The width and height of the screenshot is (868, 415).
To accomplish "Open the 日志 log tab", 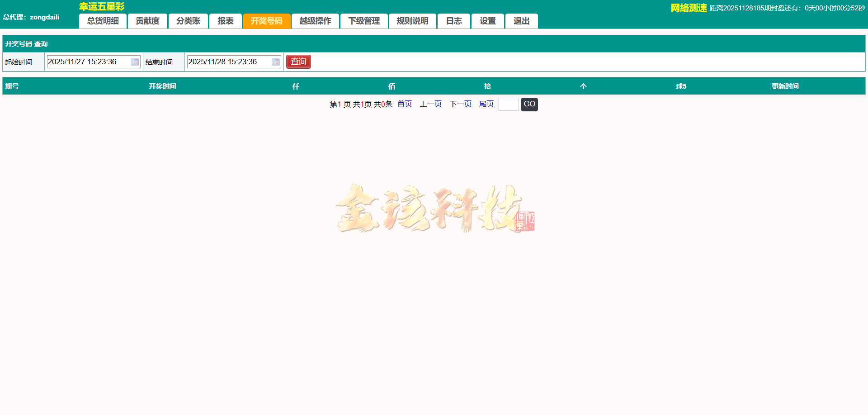I will 453,21.
